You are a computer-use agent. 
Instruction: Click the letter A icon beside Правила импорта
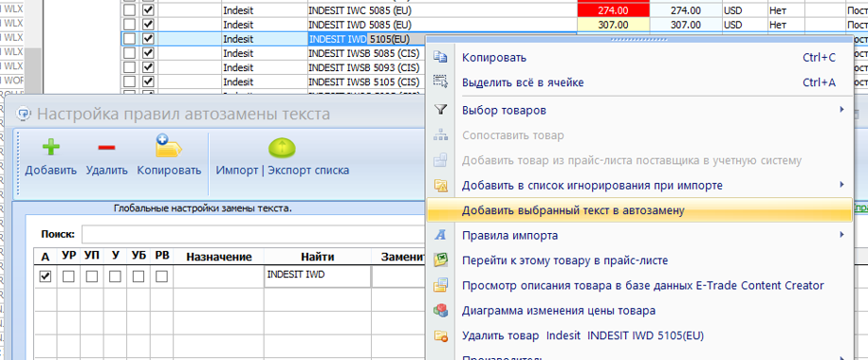pos(441,235)
